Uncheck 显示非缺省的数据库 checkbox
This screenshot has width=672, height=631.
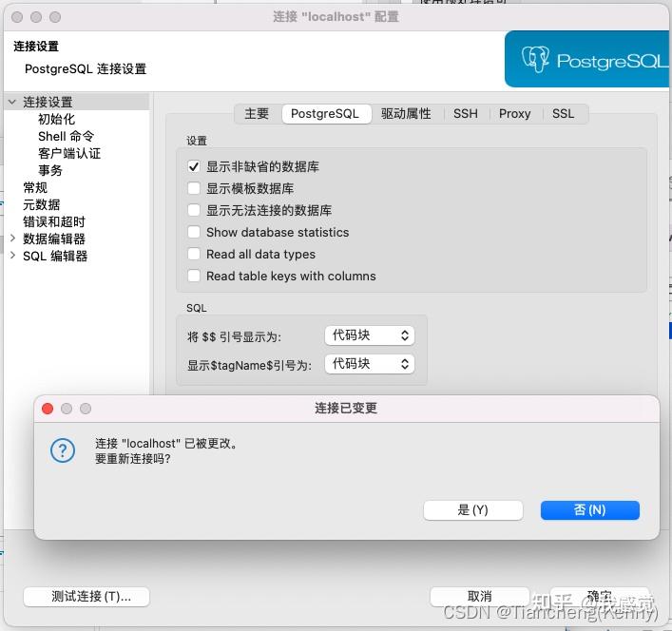194,166
